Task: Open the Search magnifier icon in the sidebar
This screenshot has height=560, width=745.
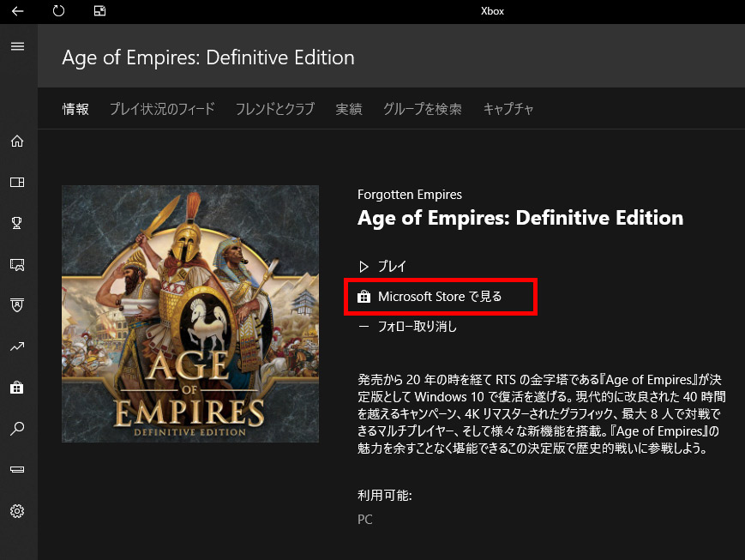Action: click(x=17, y=429)
